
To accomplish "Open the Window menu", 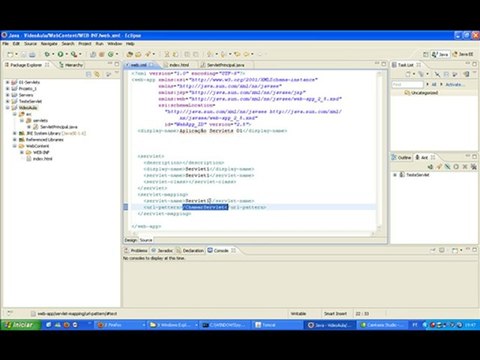I will coord(115,44).
